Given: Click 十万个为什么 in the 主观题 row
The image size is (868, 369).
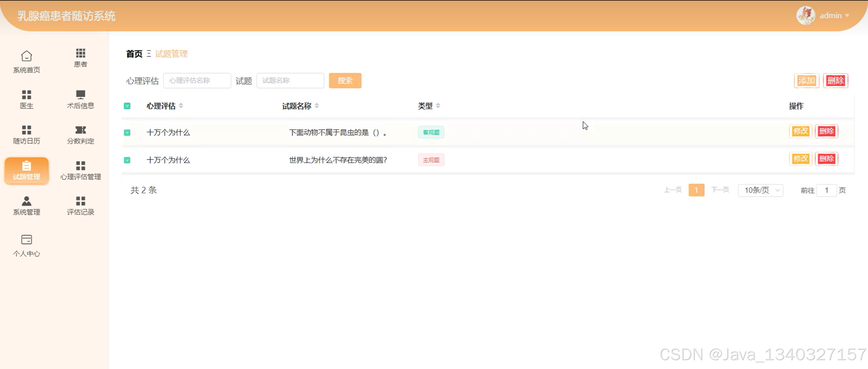Looking at the screenshot, I should coord(168,160).
